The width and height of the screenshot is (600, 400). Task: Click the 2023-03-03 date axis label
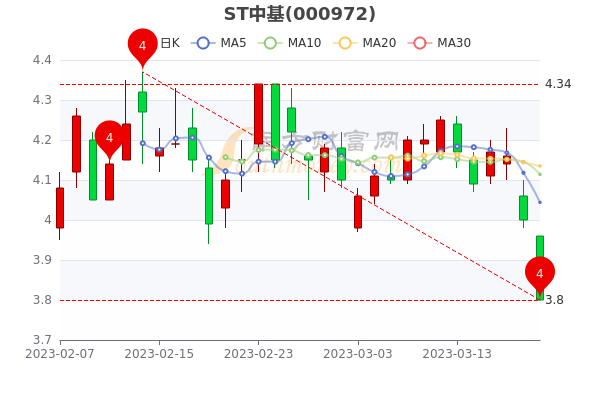(x=358, y=354)
